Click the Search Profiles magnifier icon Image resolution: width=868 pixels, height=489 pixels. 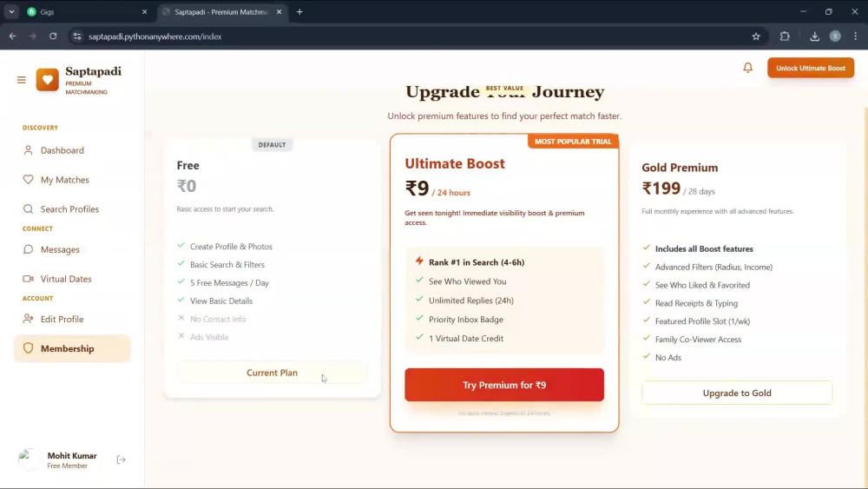click(29, 208)
